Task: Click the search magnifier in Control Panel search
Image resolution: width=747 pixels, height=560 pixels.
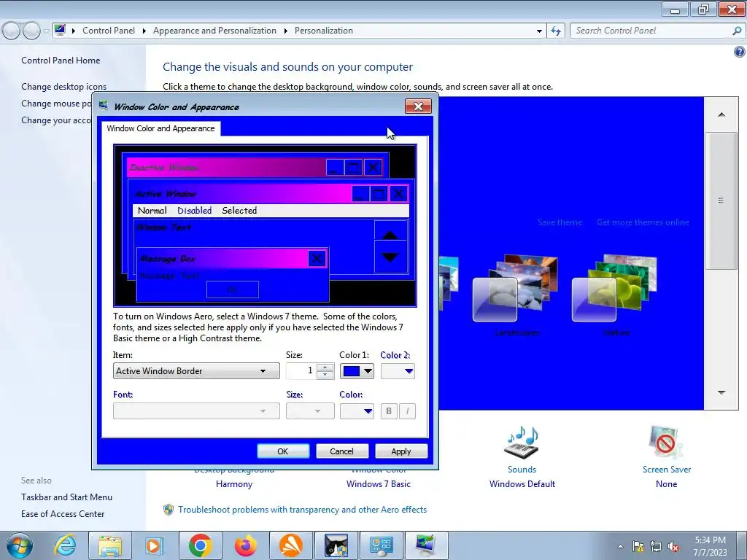Action: 737,31
